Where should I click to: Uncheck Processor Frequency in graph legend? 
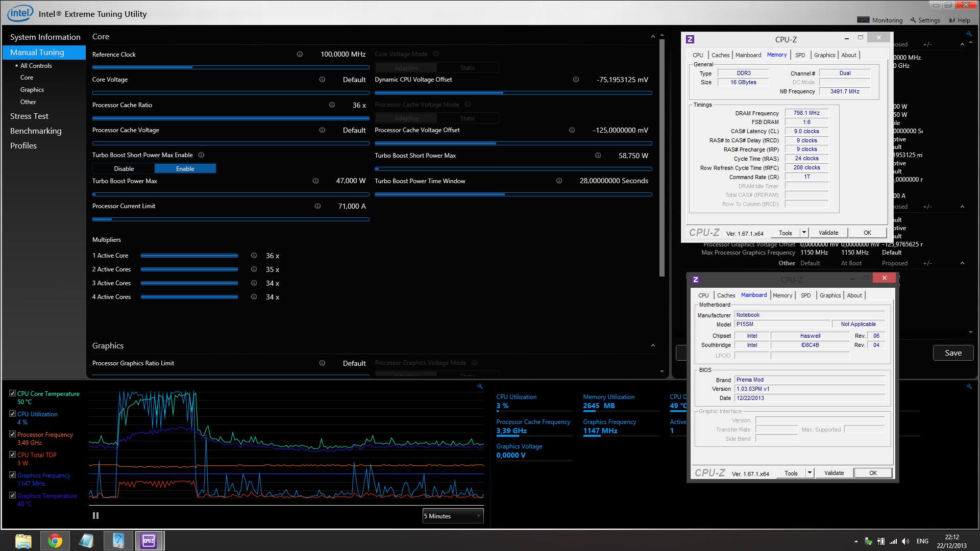(12, 434)
